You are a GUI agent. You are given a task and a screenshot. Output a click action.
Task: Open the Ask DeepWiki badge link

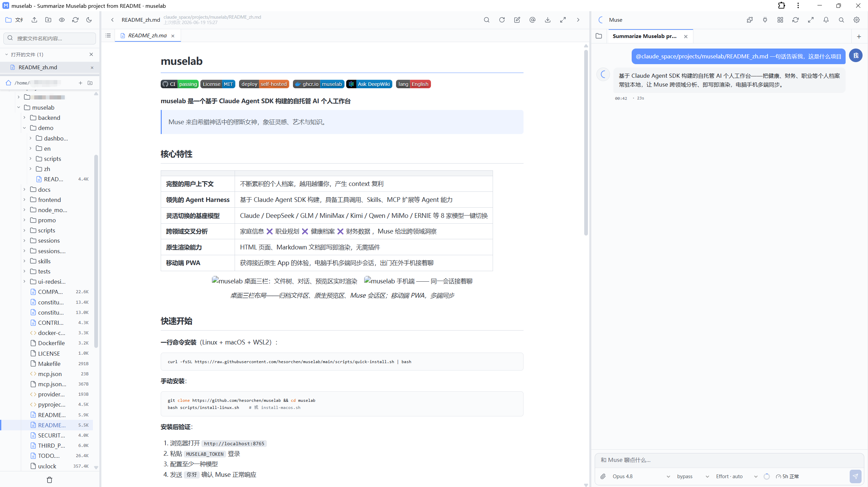coord(369,84)
